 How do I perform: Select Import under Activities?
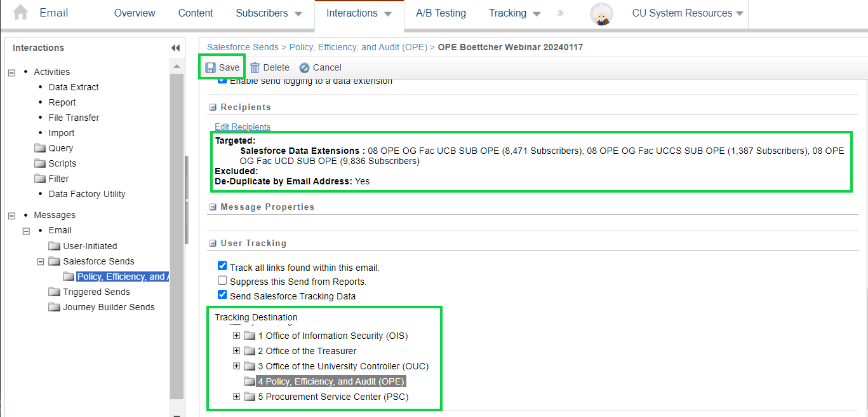(62, 133)
